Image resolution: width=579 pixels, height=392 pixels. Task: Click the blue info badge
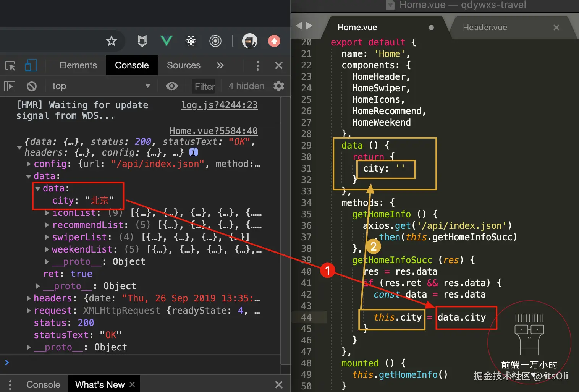click(194, 152)
